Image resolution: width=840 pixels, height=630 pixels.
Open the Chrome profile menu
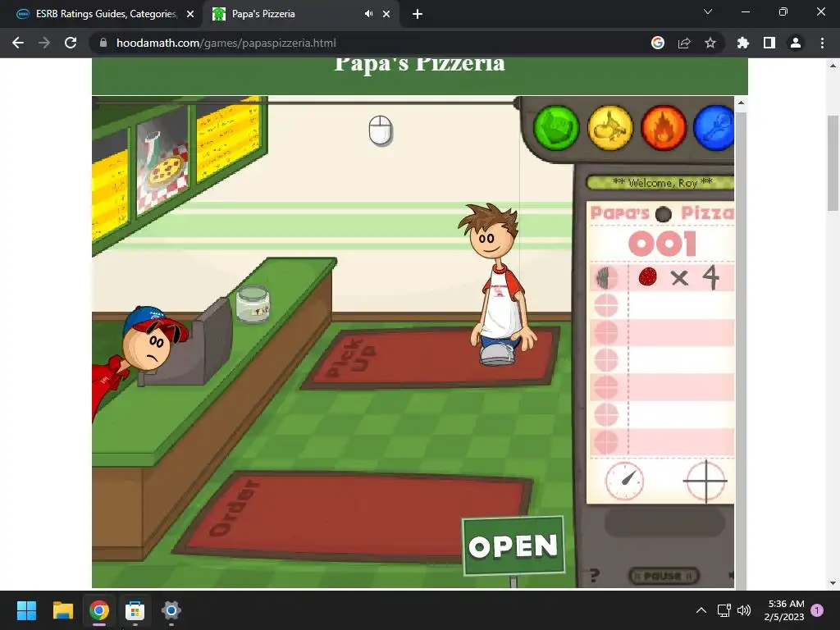796,43
